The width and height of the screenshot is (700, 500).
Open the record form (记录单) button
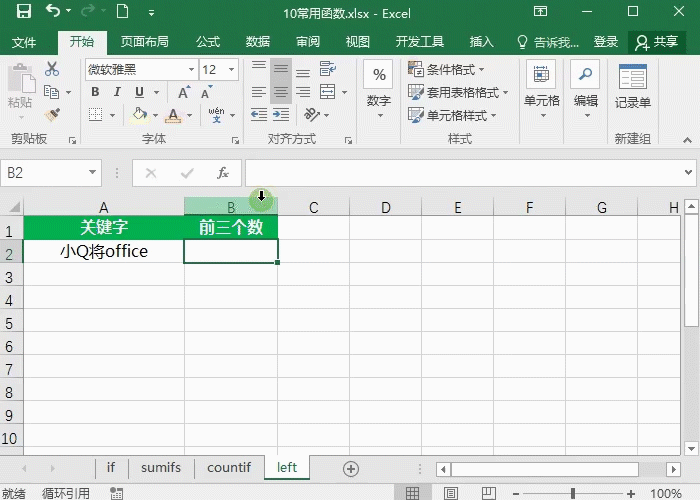633,87
